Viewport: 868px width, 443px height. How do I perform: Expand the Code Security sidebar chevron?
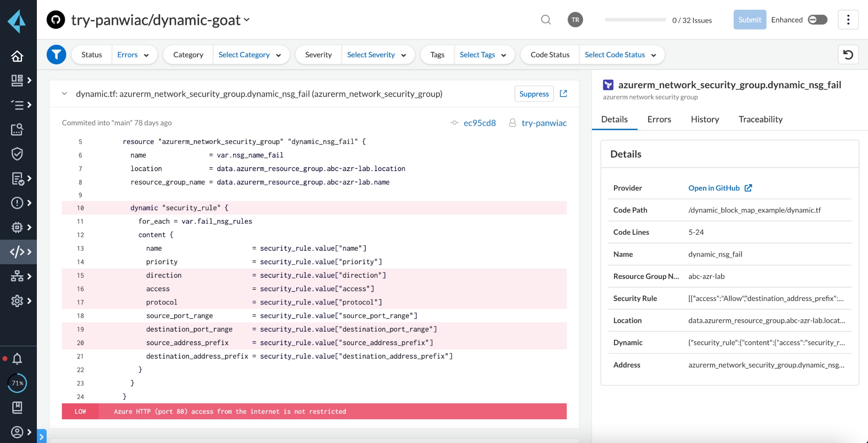click(x=29, y=252)
